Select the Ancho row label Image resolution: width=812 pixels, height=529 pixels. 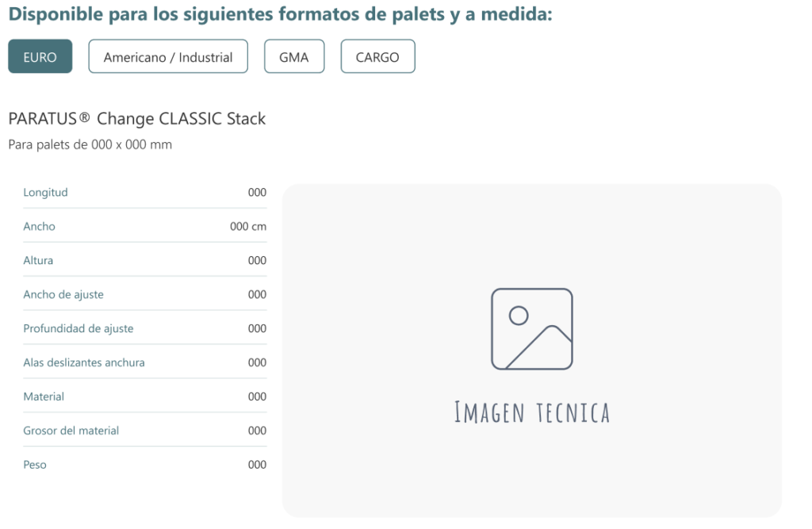(40, 227)
